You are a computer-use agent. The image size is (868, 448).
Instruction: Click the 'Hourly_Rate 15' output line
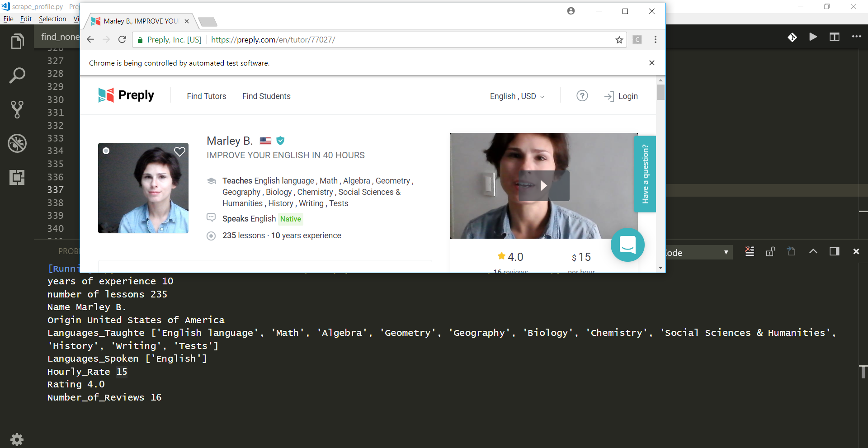(87, 372)
